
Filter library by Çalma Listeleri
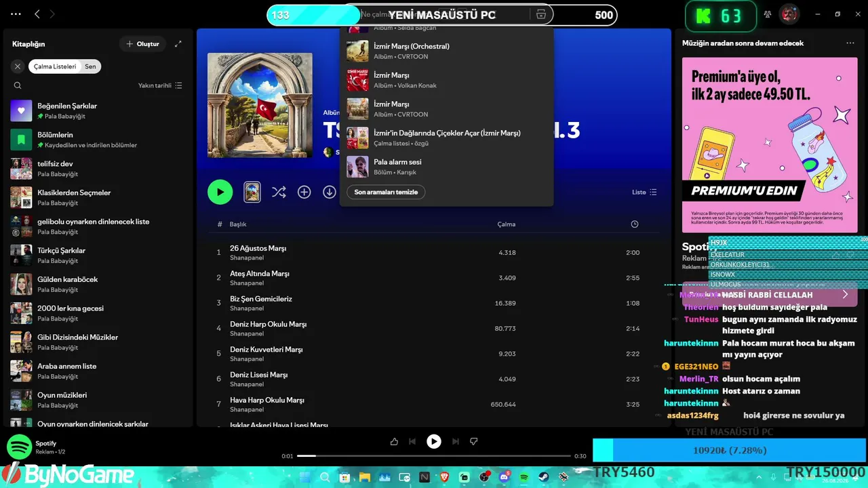pyautogui.click(x=55, y=66)
